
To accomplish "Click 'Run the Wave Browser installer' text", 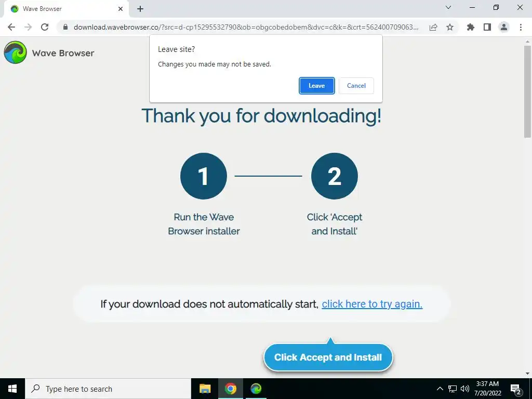I will click(204, 224).
